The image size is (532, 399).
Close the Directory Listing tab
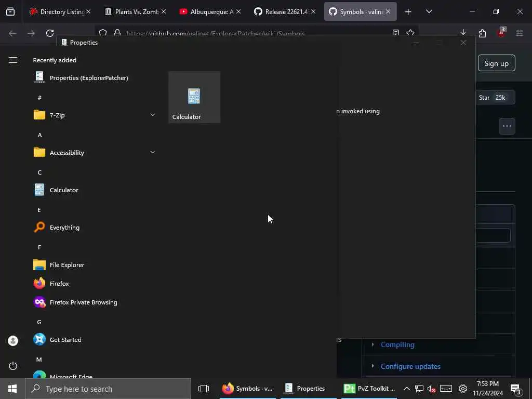click(x=88, y=11)
